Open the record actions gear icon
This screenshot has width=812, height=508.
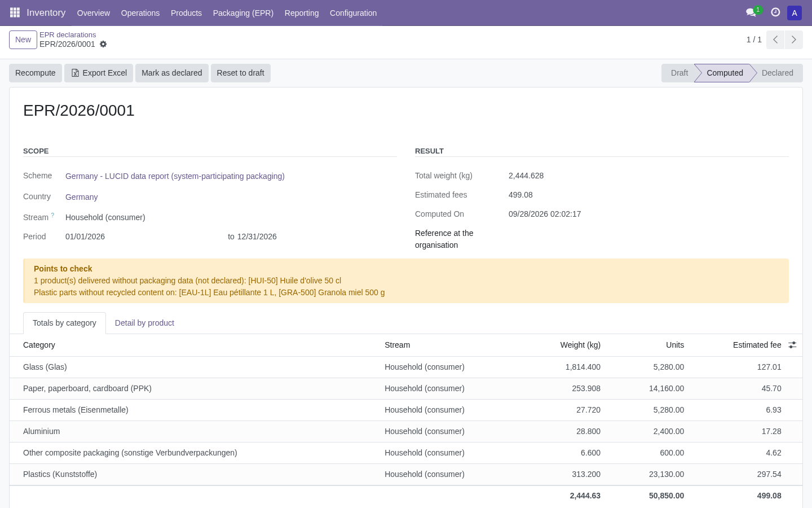tap(103, 44)
